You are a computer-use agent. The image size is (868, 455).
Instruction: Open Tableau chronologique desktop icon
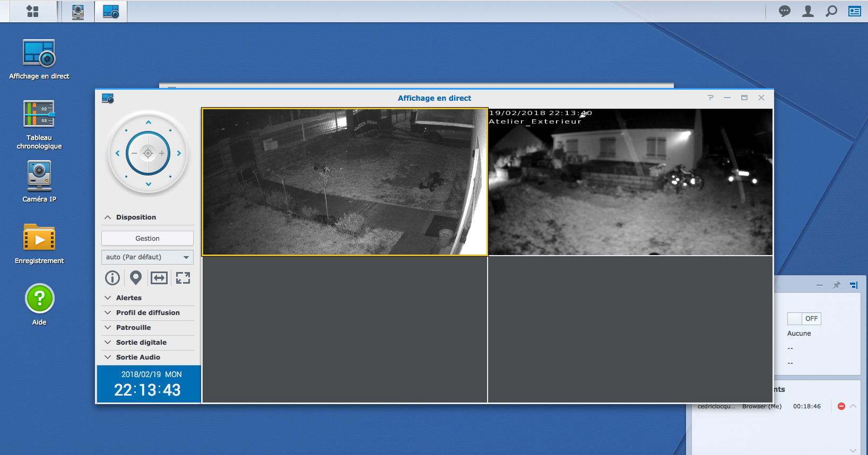(39, 125)
